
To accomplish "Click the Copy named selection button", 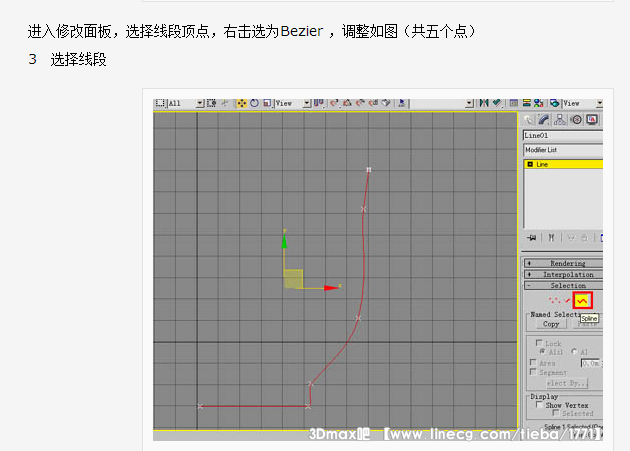I will coord(551,324).
